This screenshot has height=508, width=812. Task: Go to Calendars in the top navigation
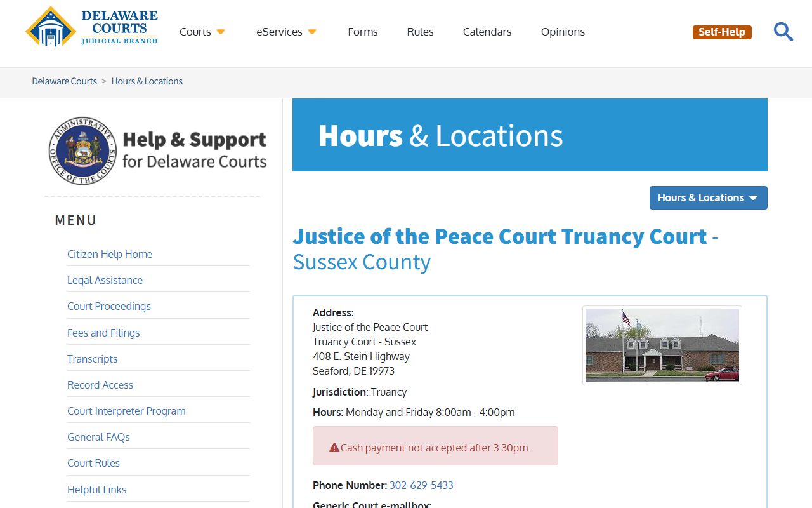tap(487, 32)
